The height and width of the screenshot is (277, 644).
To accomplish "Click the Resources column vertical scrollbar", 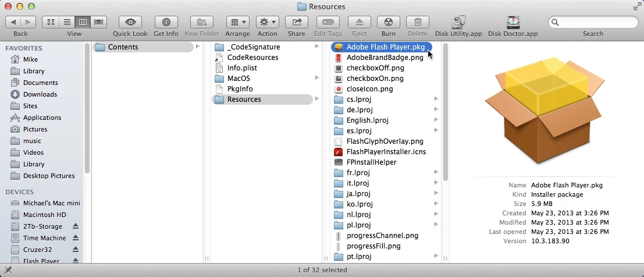I will (x=445, y=111).
